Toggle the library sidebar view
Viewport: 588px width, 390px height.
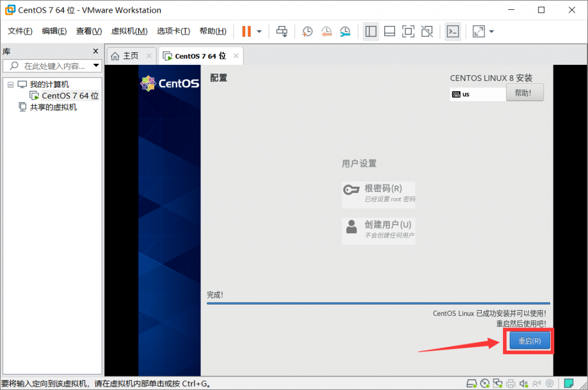point(371,32)
